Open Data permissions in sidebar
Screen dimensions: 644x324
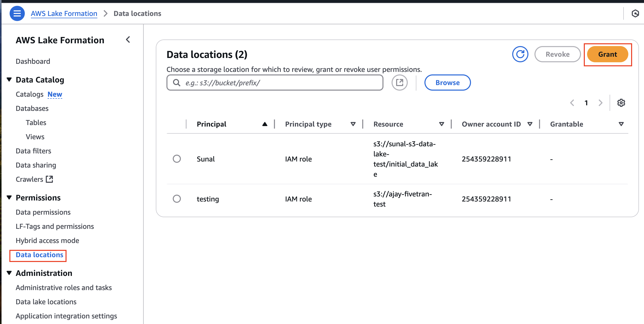(43, 212)
